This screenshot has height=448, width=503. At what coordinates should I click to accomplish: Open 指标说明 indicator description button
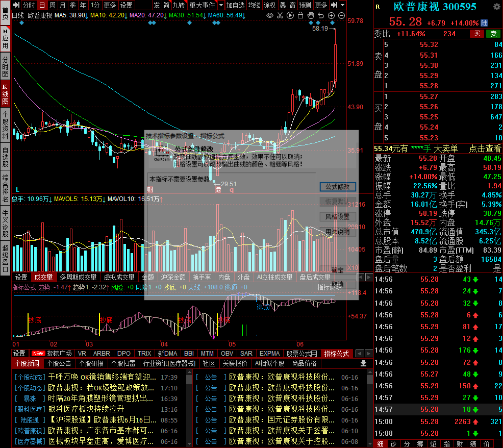pyautogui.click(x=329, y=287)
